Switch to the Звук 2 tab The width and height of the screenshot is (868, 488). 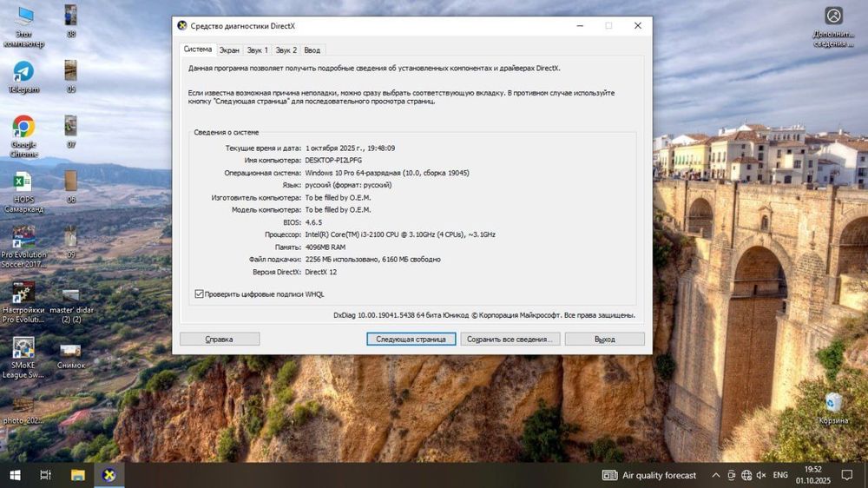[286, 49]
